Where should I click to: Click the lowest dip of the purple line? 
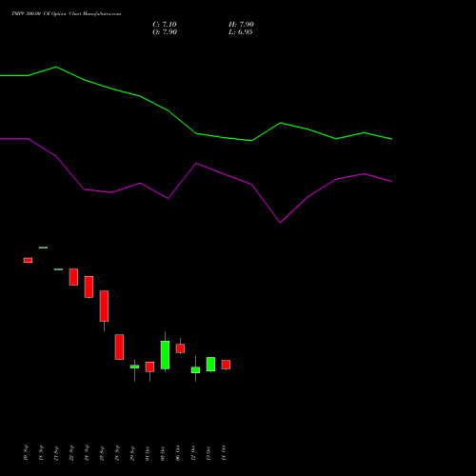[x=280, y=223]
